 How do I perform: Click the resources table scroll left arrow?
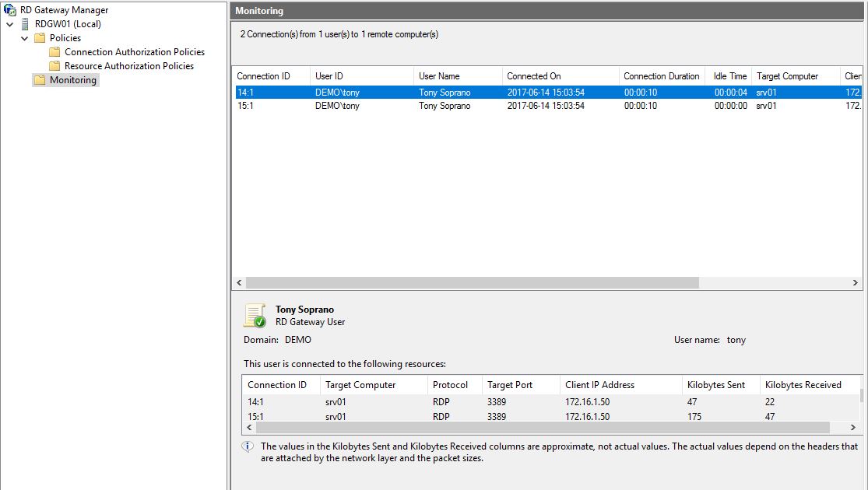click(249, 428)
